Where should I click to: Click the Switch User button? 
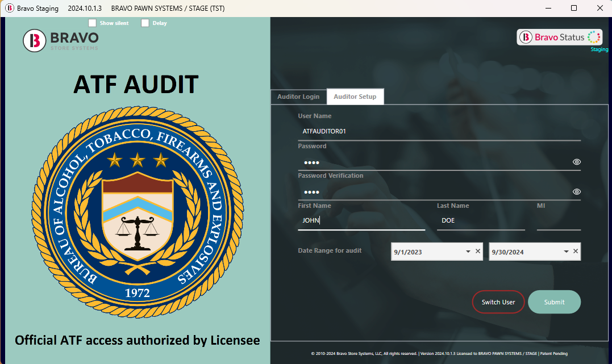pos(498,302)
